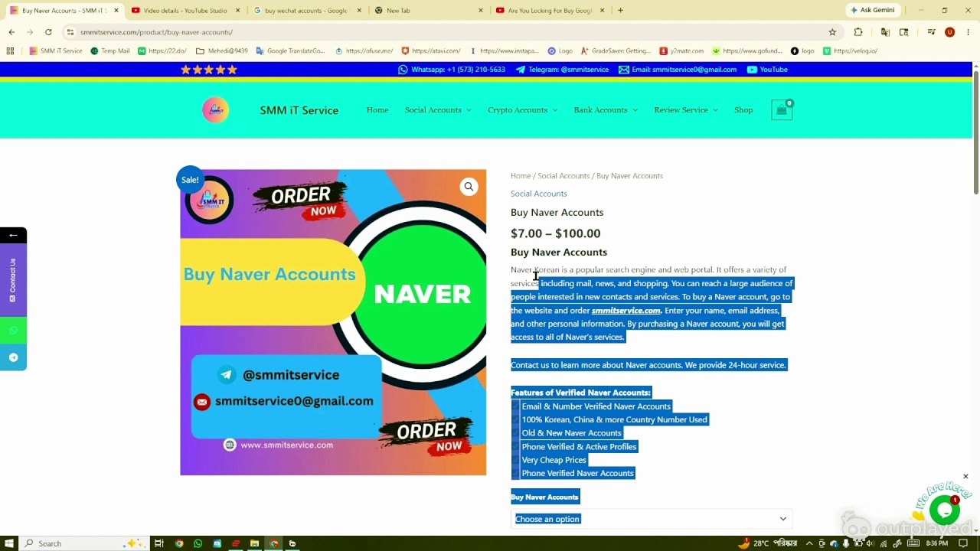
Task: Switch to the New Tab tab
Action: 429,11
